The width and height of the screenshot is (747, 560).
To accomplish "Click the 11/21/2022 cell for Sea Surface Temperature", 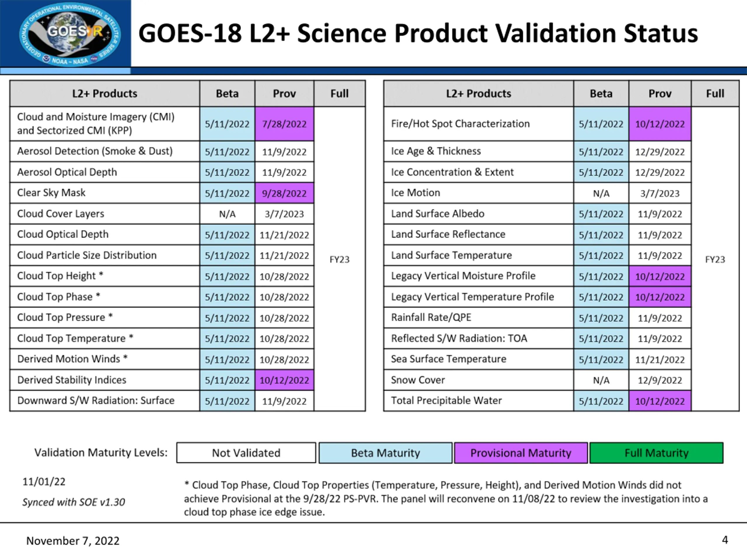I will [660, 360].
